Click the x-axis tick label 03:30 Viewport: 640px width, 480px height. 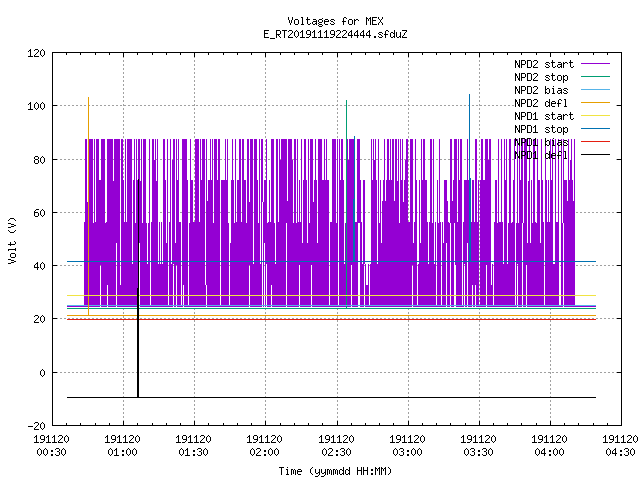[x=478, y=452]
